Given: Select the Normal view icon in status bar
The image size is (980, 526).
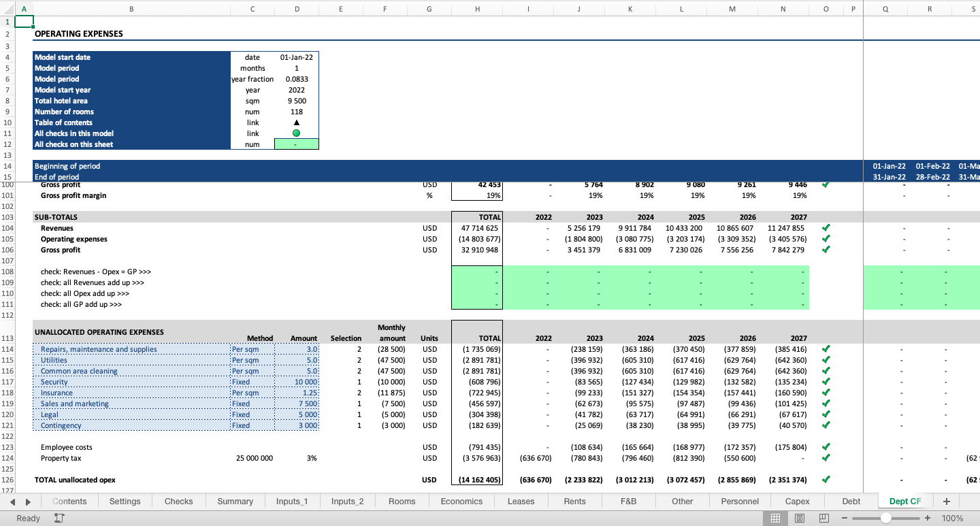Looking at the screenshot, I should point(775,518).
